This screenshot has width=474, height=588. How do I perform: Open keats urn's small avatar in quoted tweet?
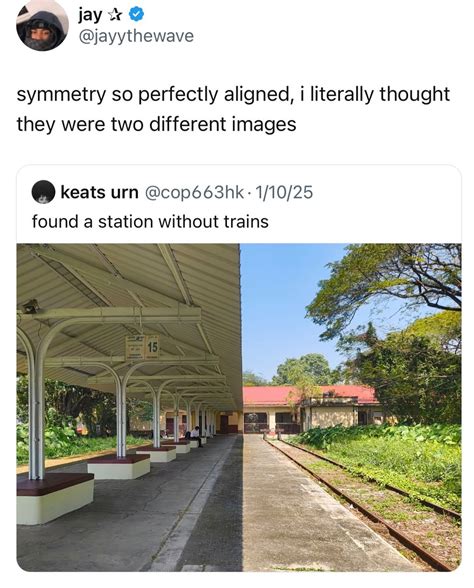[x=43, y=192]
